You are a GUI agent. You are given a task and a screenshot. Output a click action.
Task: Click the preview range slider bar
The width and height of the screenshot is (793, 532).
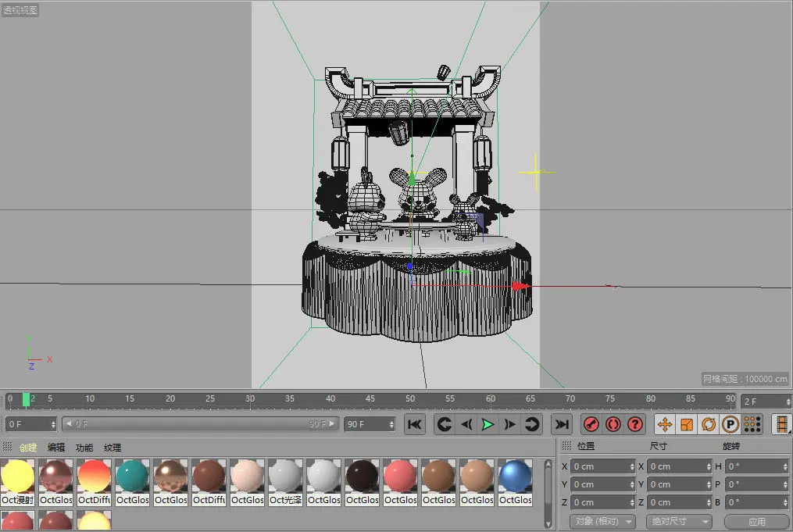(x=200, y=423)
